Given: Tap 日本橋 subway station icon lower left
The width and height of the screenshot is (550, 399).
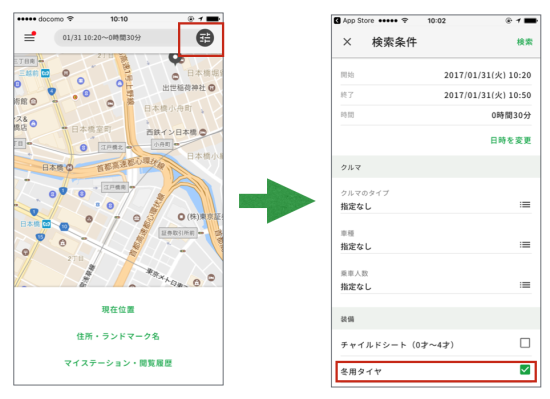Looking at the screenshot, I should (46, 224).
